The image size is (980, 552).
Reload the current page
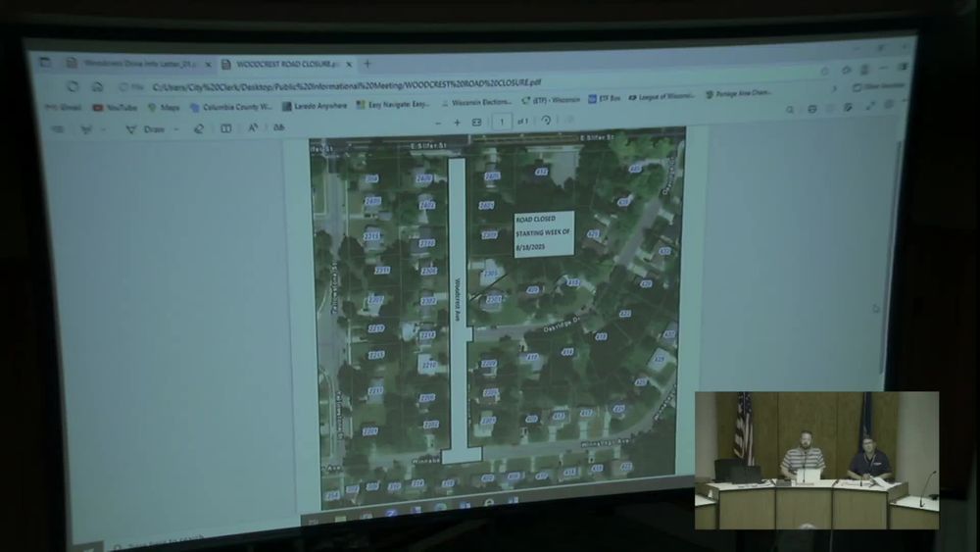tap(73, 85)
